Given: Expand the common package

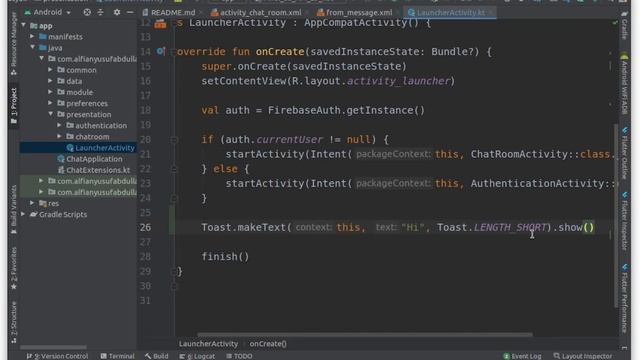Looking at the screenshot, I should [x=50, y=70].
